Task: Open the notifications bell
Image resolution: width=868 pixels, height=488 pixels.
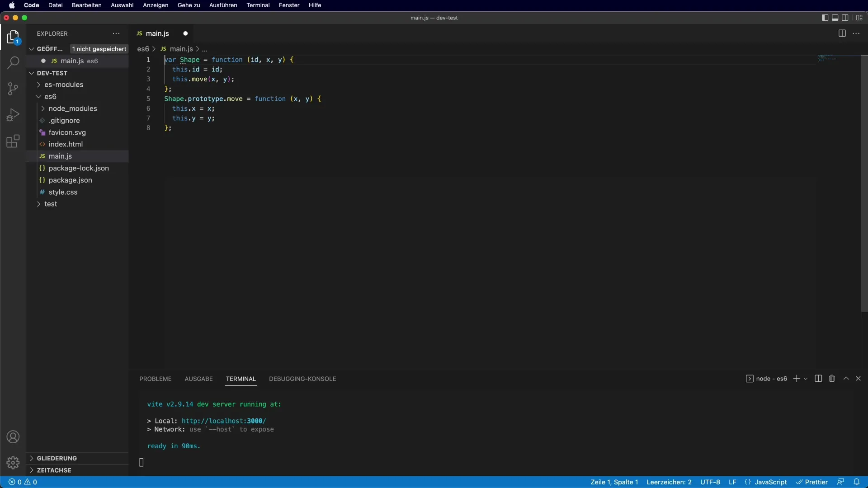Action: pyautogui.click(x=856, y=482)
